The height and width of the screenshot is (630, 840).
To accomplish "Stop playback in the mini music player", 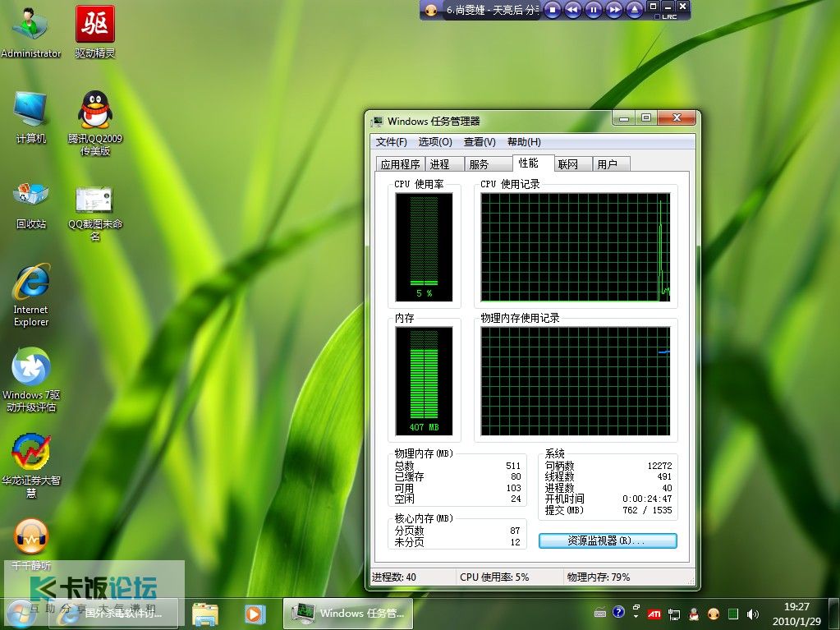I will [x=553, y=9].
